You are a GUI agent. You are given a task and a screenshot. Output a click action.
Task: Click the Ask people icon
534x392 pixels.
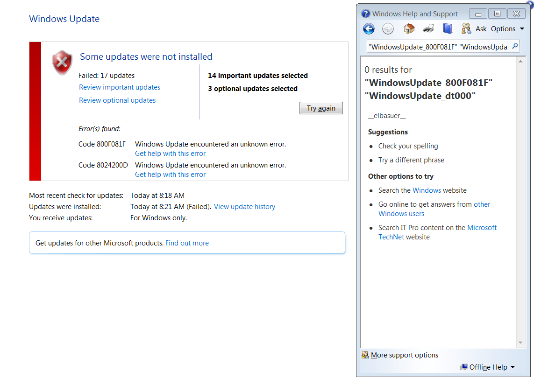coord(466,28)
